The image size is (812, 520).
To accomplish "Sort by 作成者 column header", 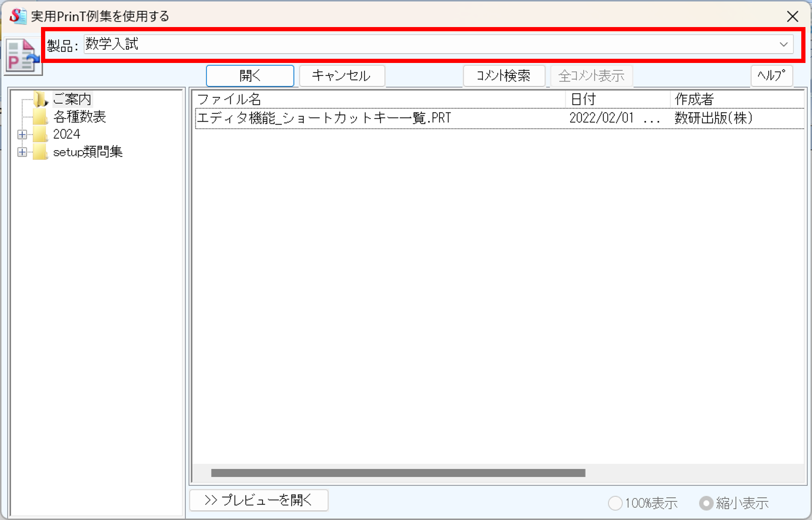I will [737, 99].
